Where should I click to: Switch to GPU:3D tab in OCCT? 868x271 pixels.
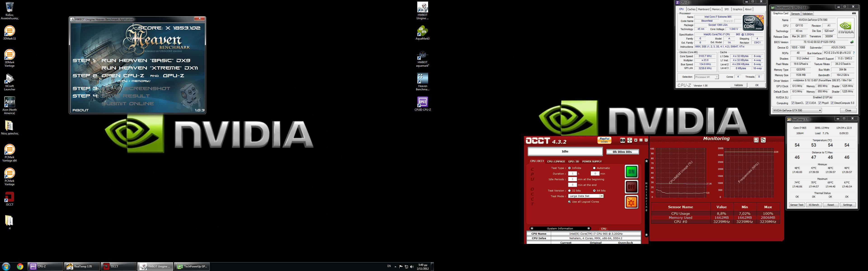[x=573, y=162]
